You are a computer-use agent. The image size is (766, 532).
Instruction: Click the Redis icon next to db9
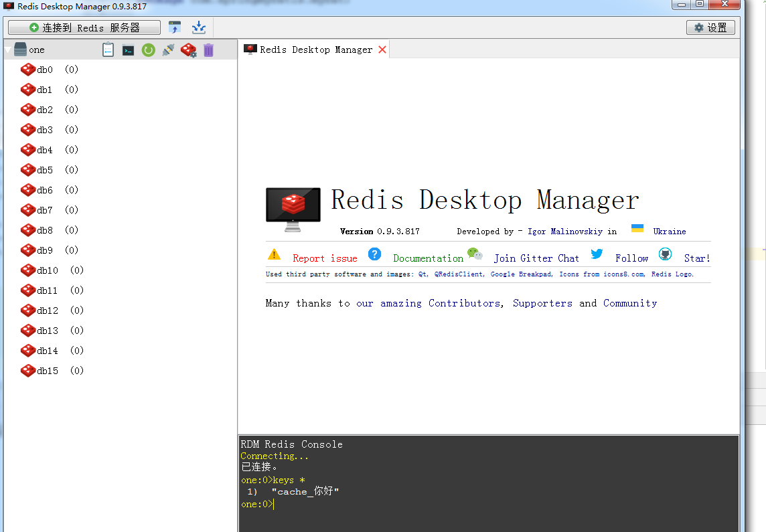28,250
